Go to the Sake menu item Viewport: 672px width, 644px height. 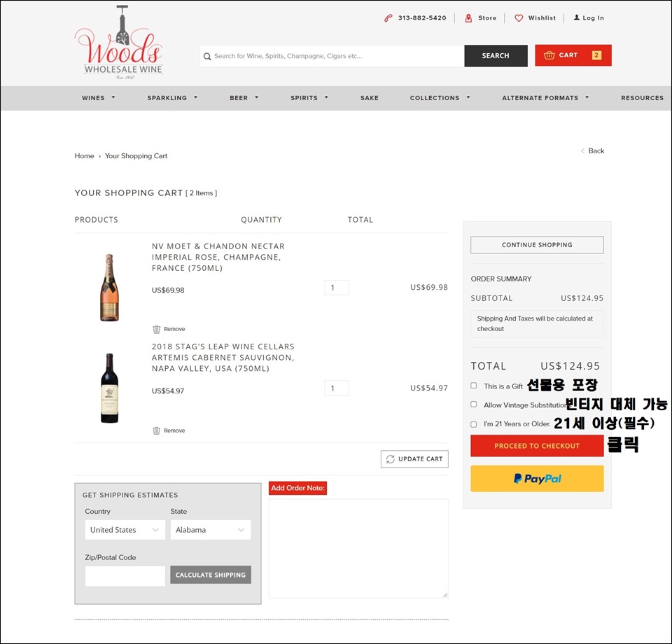[370, 98]
